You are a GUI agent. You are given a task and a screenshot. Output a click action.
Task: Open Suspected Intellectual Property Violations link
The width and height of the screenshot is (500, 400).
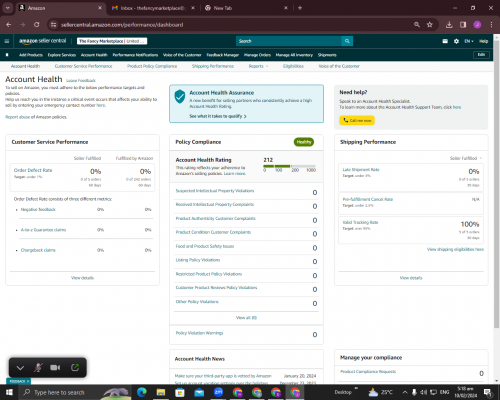(215, 191)
